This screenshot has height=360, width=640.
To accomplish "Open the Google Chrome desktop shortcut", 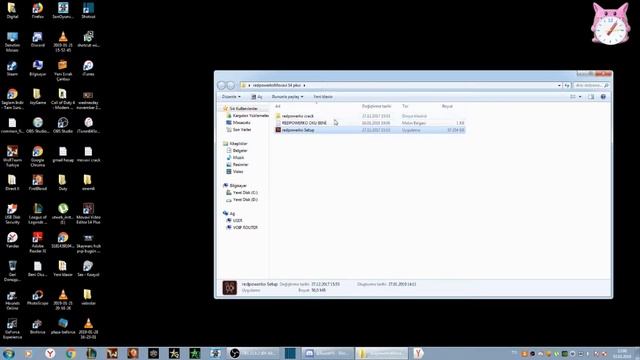I will [x=38, y=156].
